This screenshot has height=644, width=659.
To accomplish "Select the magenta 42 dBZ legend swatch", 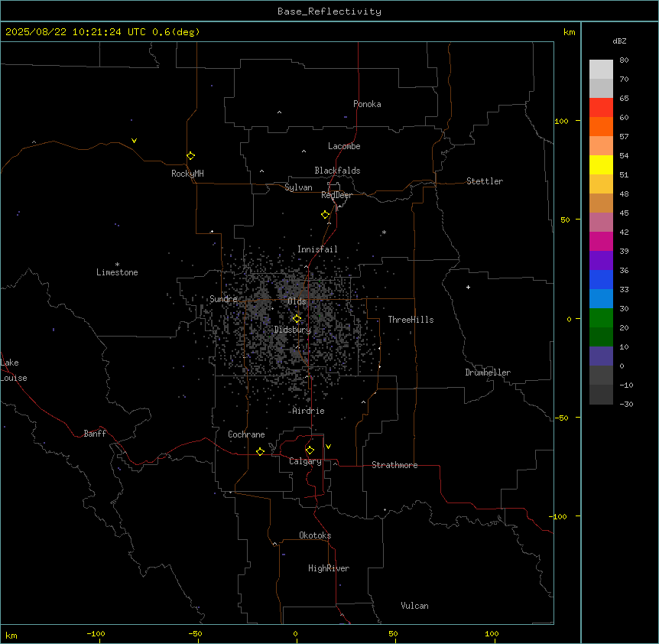I will (601, 241).
